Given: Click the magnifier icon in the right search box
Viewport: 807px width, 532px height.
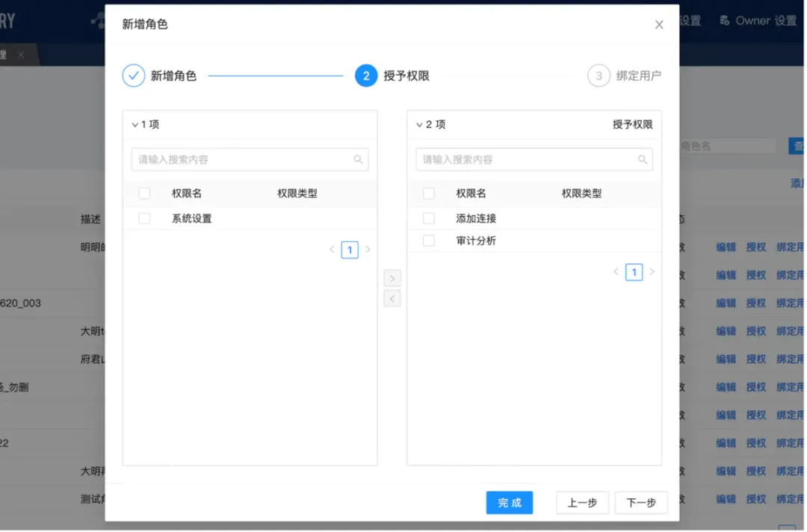Looking at the screenshot, I should (643, 159).
